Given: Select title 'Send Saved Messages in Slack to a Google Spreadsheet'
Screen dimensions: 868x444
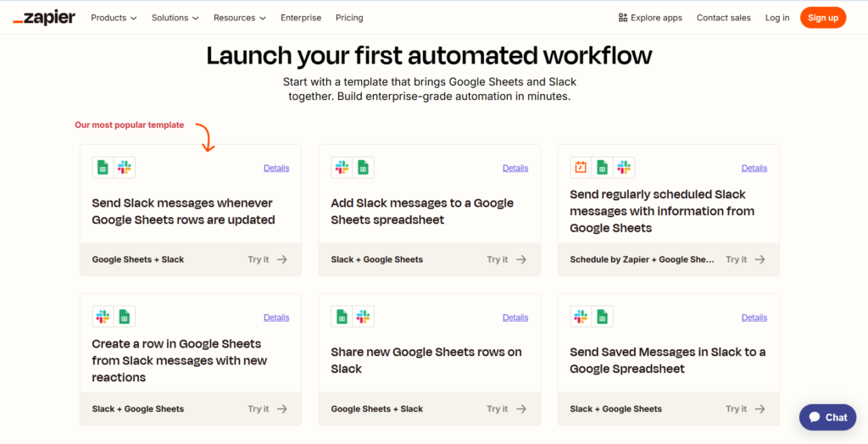Looking at the screenshot, I should pos(668,360).
